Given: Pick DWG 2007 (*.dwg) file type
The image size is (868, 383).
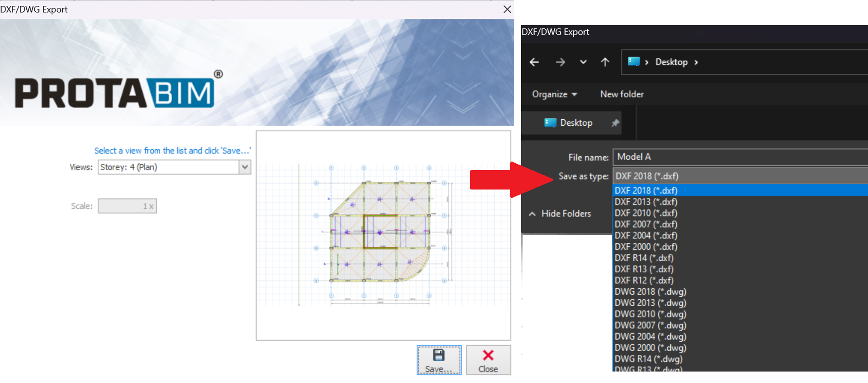Looking at the screenshot, I should (x=650, y=325).
